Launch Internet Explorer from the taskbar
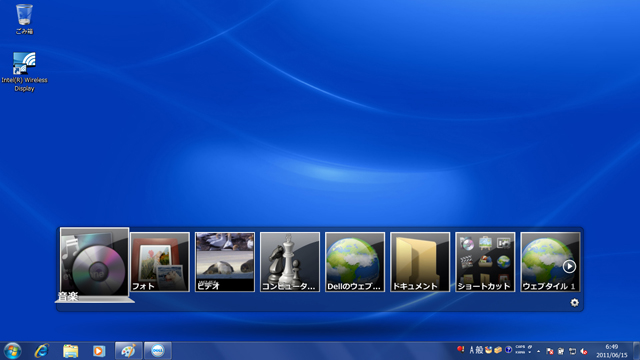 pos(42,351)
